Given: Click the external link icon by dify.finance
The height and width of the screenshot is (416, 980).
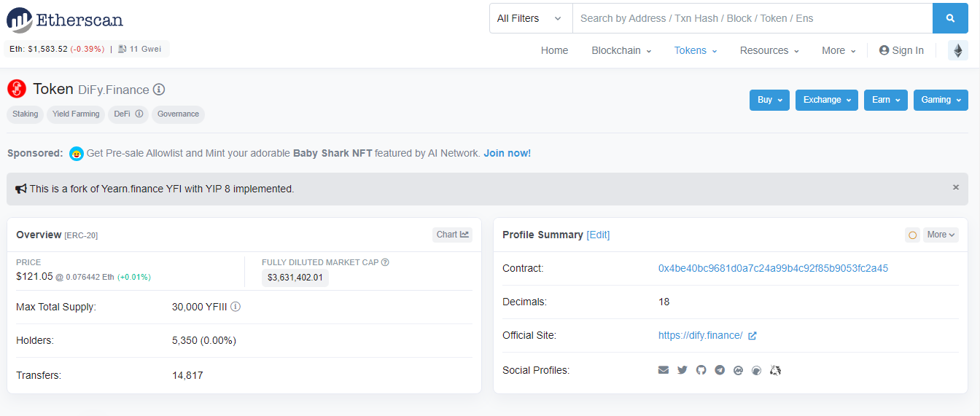Looking at the screenshot, I should click(x=752, y=336).
